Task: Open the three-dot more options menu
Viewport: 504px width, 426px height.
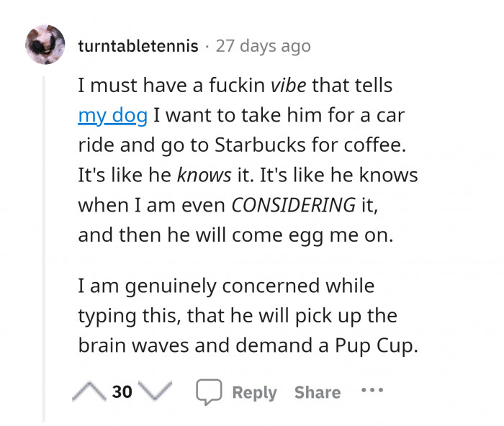Action: click(372, 391)
